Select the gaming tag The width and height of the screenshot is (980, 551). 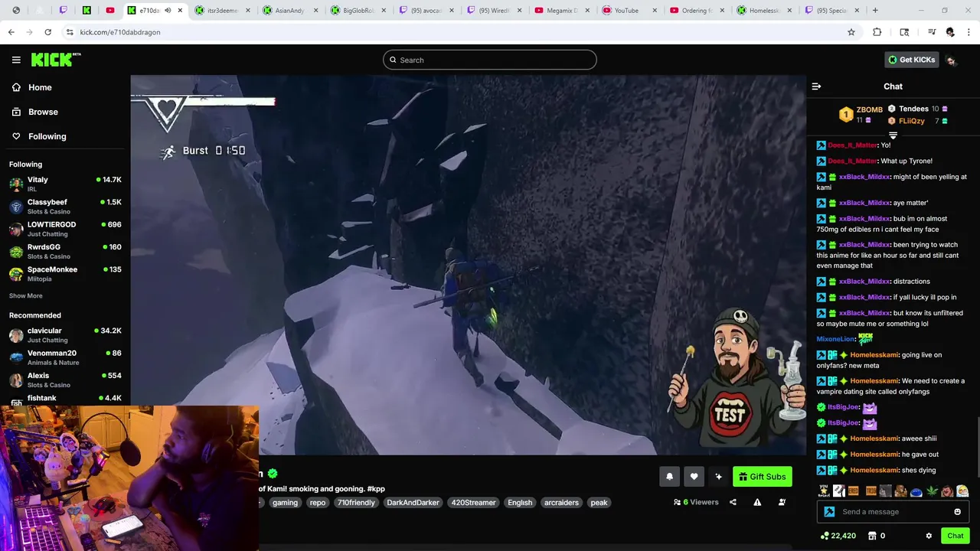pyautogui.click(x=285, y=503)
